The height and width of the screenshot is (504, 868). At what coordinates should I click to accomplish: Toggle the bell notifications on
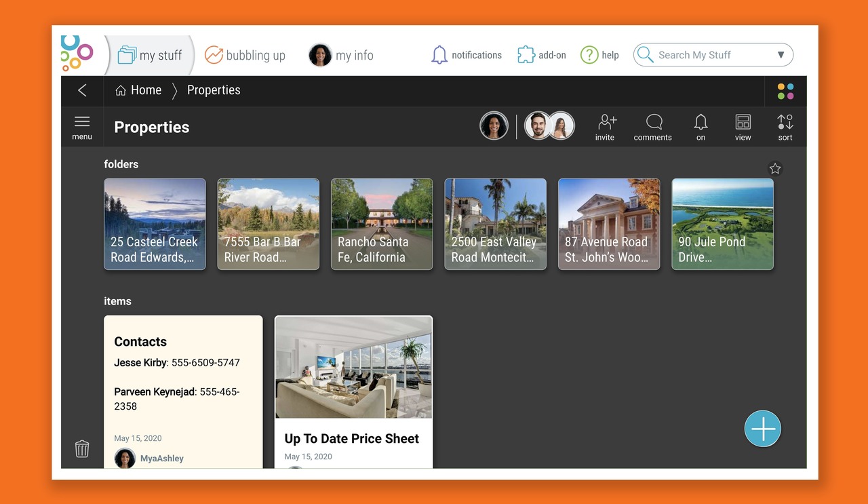pos(701,128)
